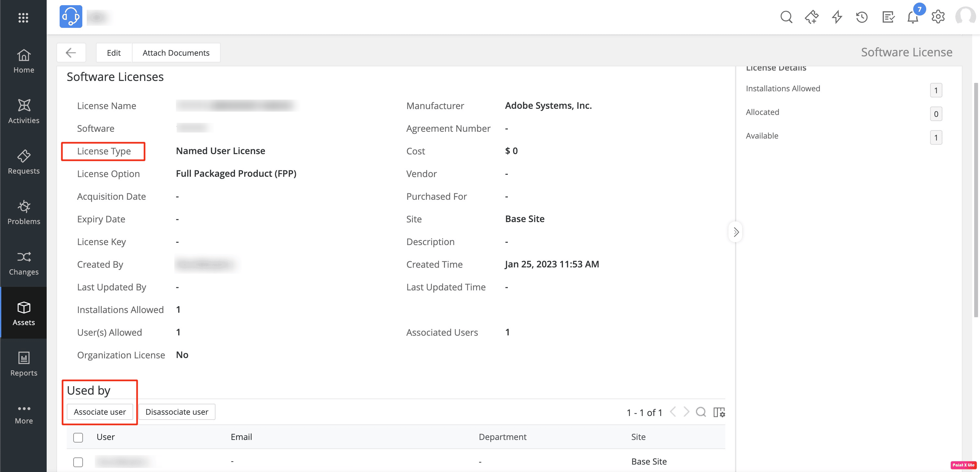Click the back arrow button
Viewport: 980px width, 472px height.
tap(71, 52)
